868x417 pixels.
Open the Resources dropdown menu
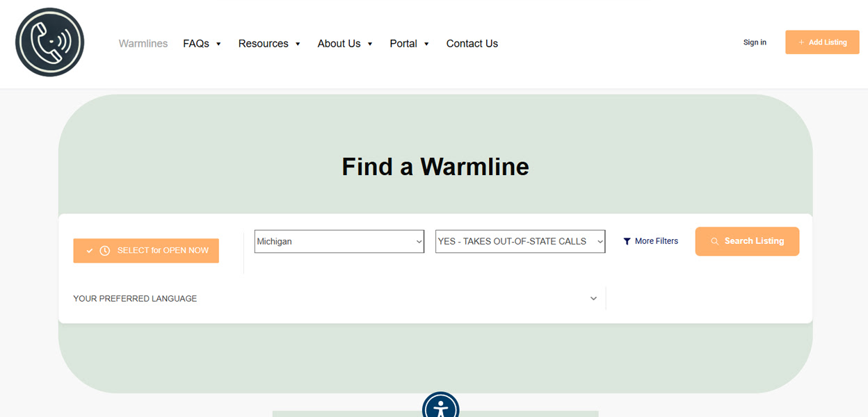[x=269, y=43]
